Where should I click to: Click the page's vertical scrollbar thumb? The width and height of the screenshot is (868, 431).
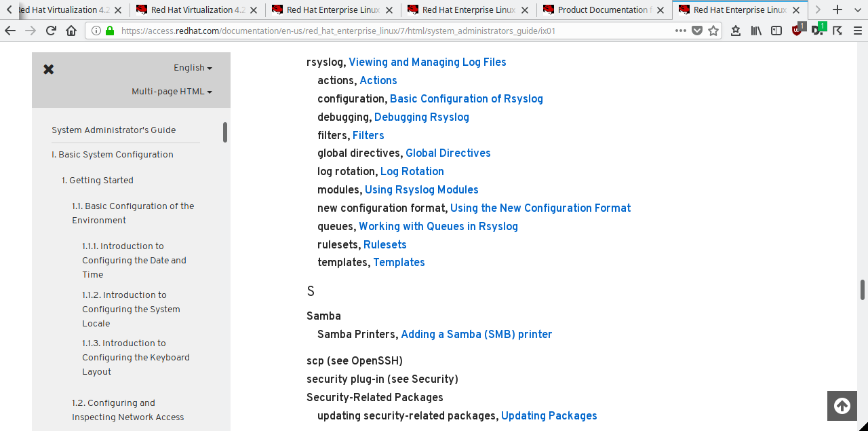(x=863, y=289)
